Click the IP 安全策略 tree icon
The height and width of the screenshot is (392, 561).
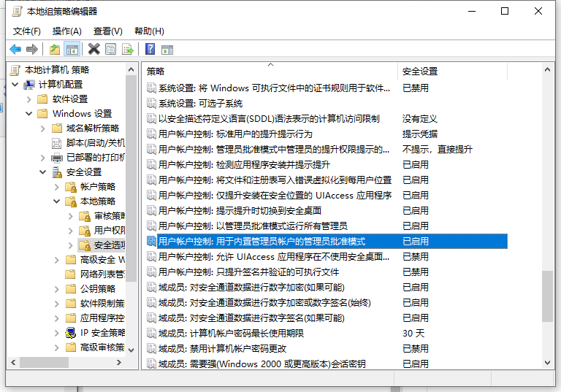[x=70, y=333]
